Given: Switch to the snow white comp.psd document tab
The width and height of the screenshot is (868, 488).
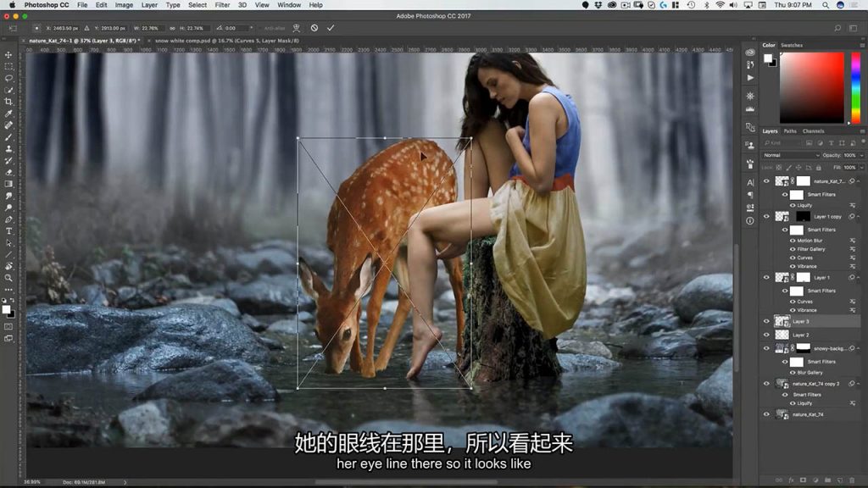Looking at the screenshot, I should 227,41.
